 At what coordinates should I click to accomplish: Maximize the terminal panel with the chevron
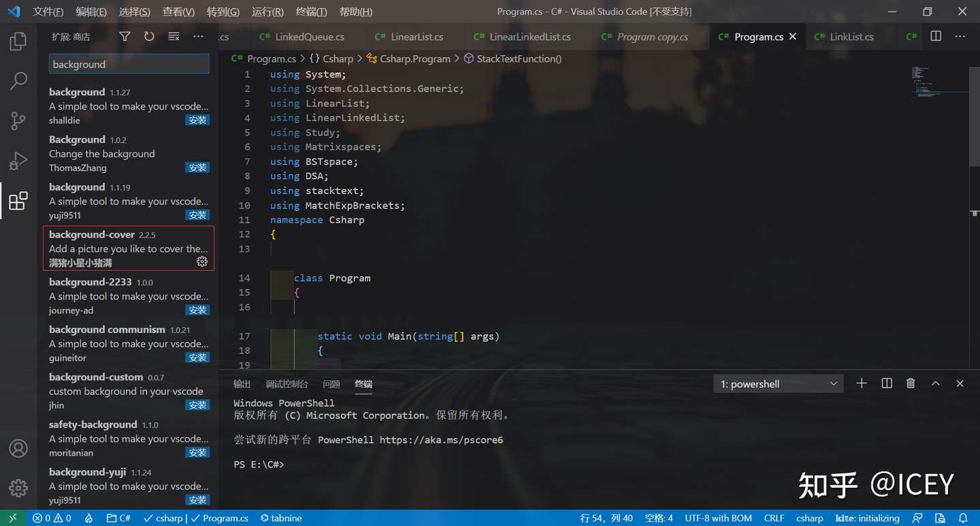(x=936, y=384)
